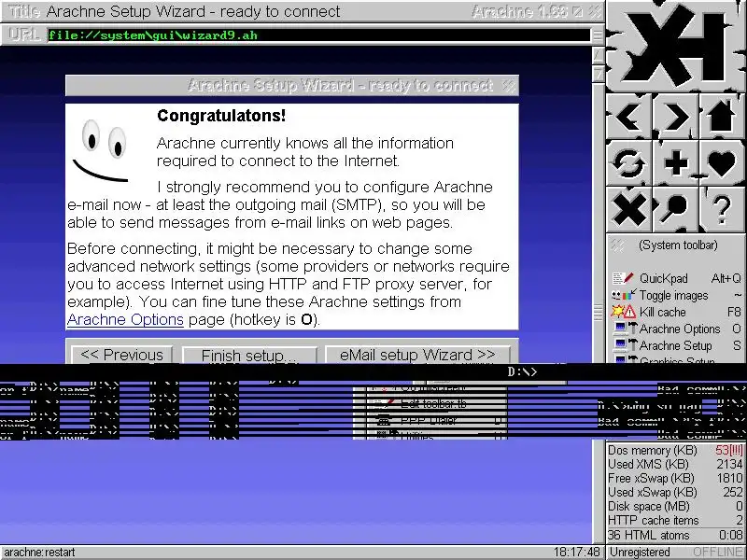This screenshot has width=747, height=560.
Task: Click page scrollbar top arrow button
Action: click(x=598, y=56)
